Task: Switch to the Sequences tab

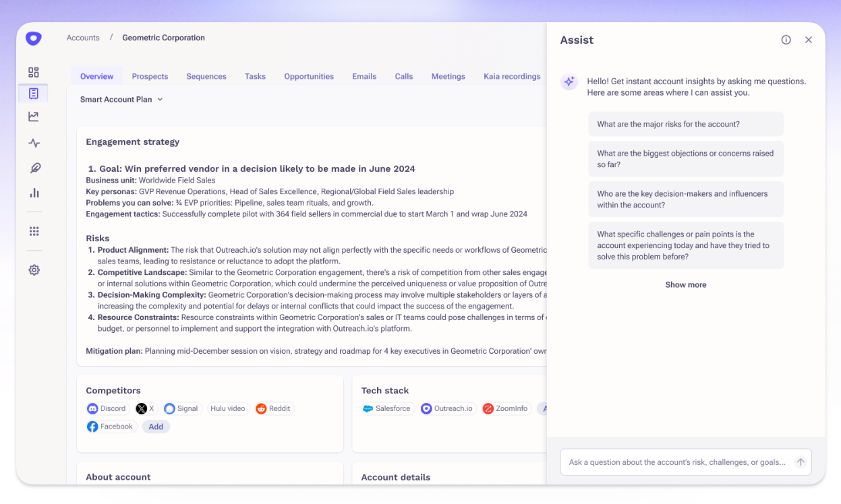Action: tap(206, 76)
